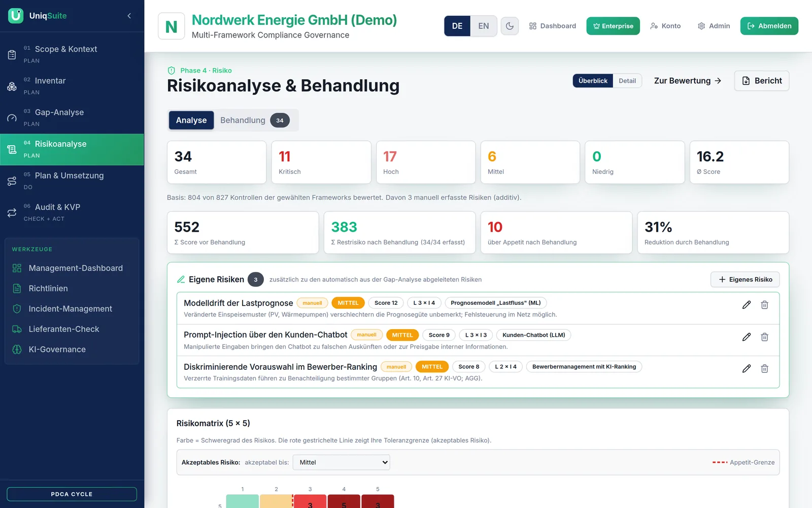Click the Plan & Umsetzung workflow icon

tap(12, 181)
